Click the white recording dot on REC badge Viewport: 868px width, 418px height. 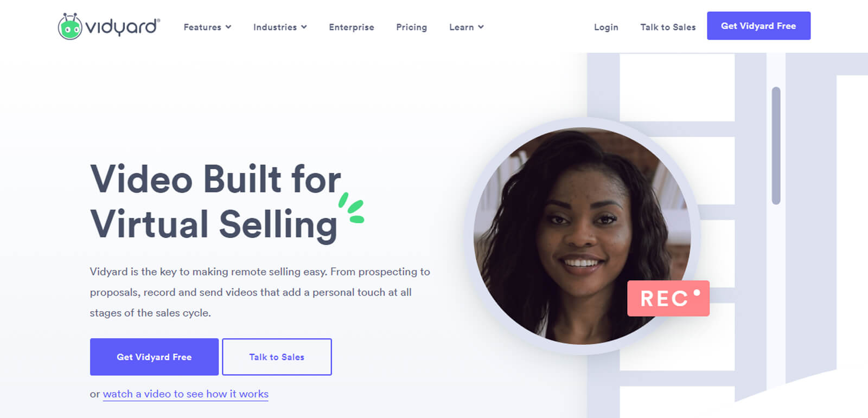coord(697,293)
